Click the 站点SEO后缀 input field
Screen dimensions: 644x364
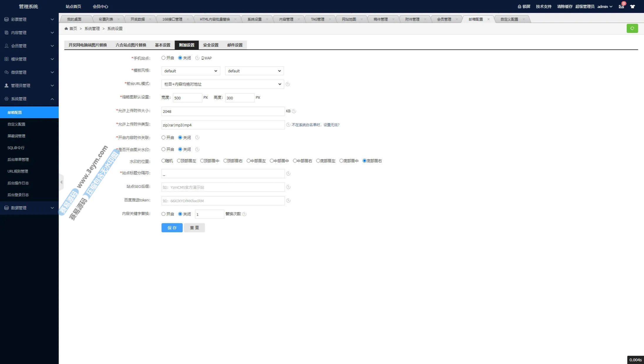pos(223,187)
